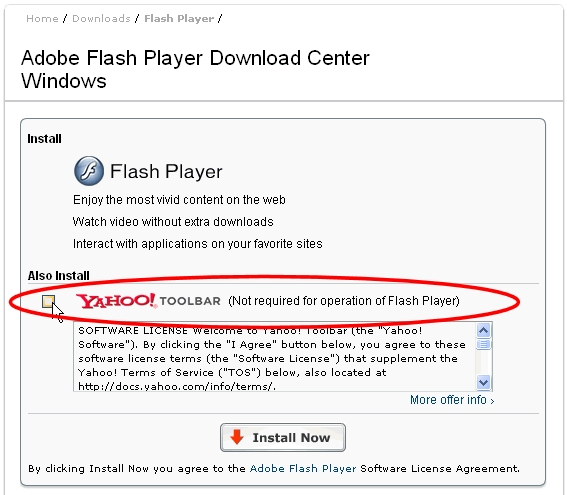
Task: Click the Also Install section label
Action: [x=59, y=276]
